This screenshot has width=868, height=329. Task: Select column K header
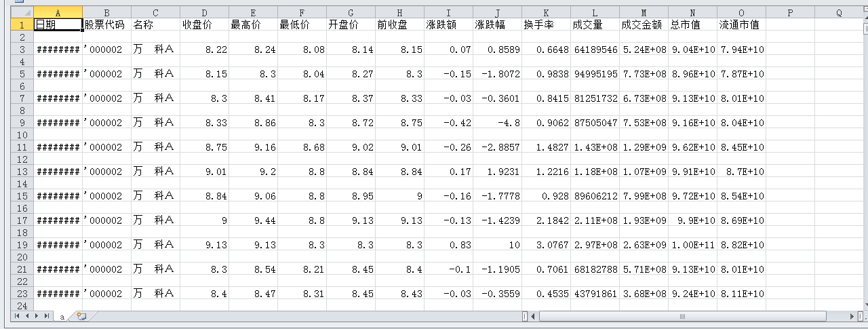pos(546,13)
